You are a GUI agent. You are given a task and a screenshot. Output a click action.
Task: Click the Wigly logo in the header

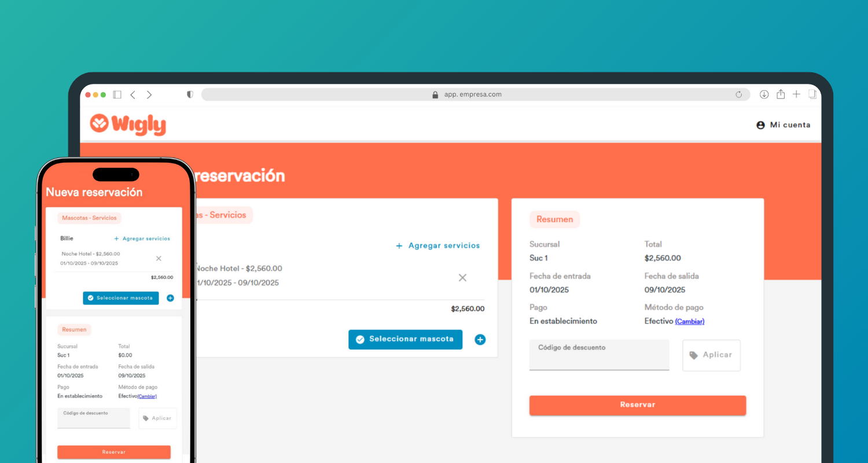(x=128, y=124)
